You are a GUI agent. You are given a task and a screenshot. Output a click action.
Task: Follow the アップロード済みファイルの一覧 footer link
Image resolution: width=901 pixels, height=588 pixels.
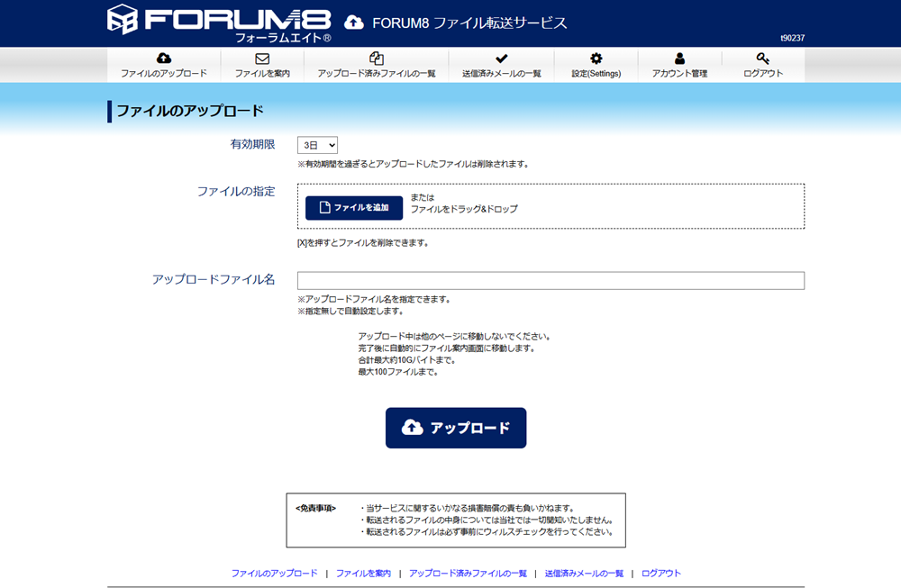click(x=468, y=574)
